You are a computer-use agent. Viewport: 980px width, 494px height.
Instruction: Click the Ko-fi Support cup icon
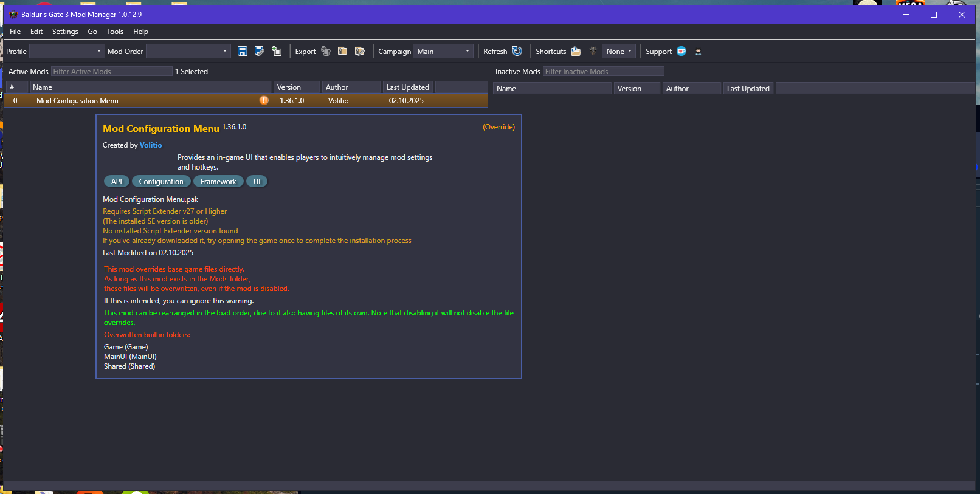click(x=682, y=51)
